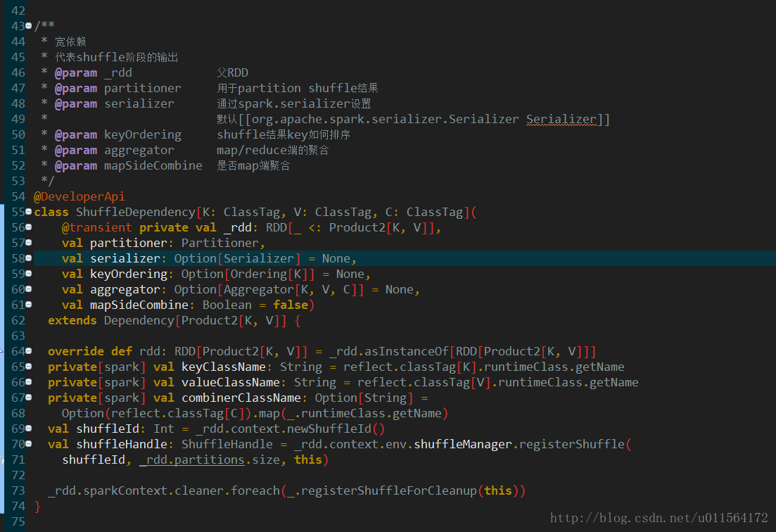
Task: Click the @DeveloperApi annotation
Action: (x=79, y=196)
